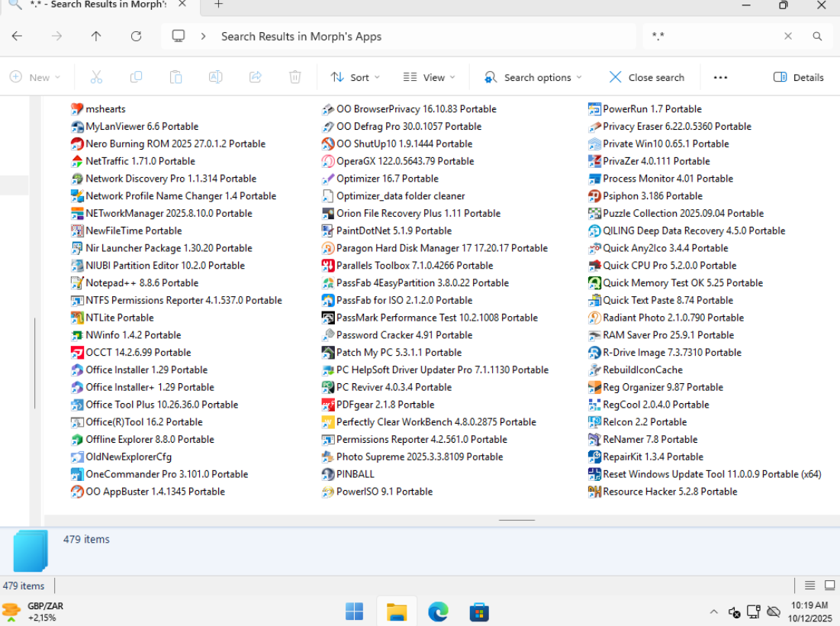Expand the Sort dropdown

click(355, 77)
